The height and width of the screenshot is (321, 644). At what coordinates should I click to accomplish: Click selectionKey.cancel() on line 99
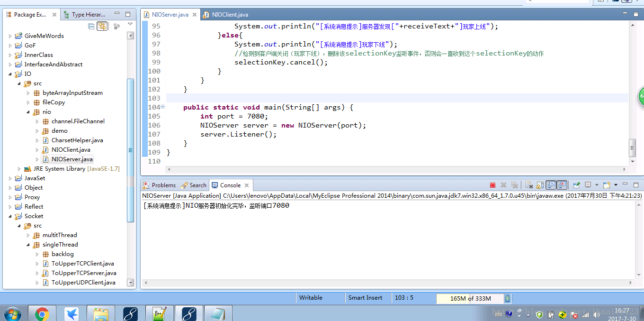tap(281, 63)
